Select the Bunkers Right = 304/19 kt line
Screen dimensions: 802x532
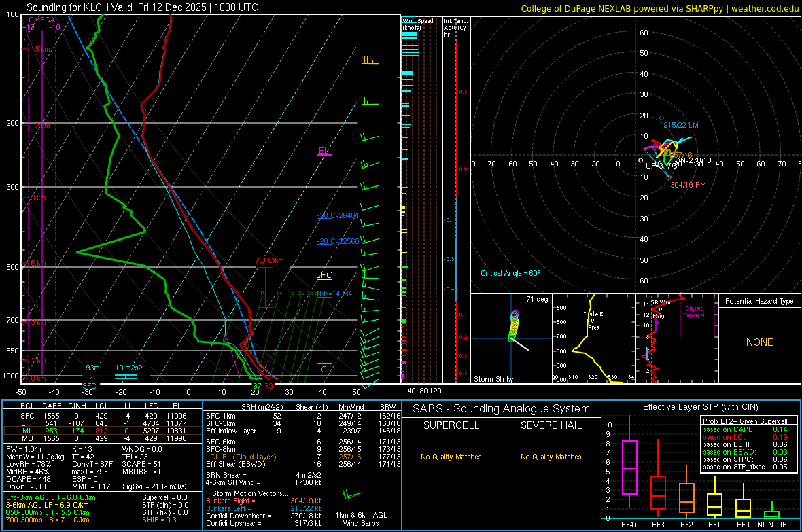[x=264, y=501]
